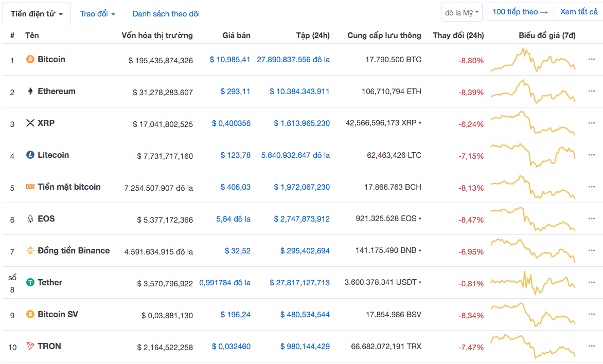Viewport: 603px width, 364px height.
Task: Click the Ethereum diamond logo icon
Action: [30, 92]
